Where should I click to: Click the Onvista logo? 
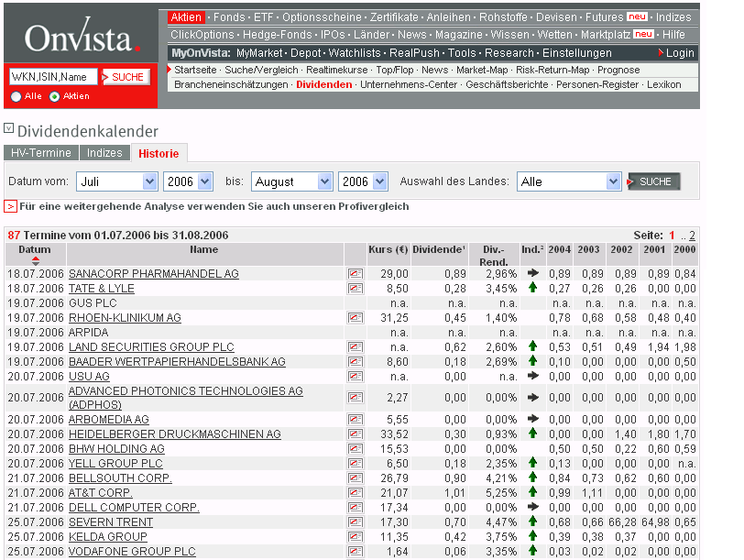(x=83, y=38)
